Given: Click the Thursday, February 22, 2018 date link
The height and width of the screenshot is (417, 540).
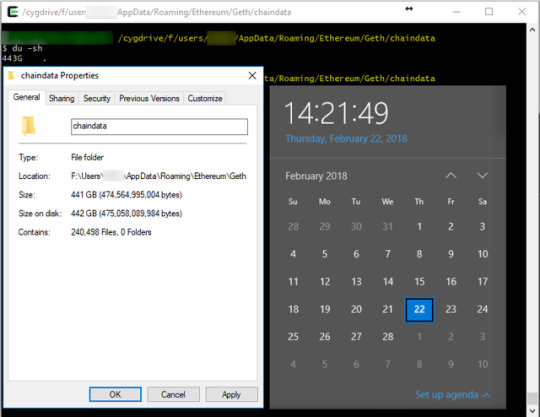Looking at the screenshot, I should pyautogui.click(x=346, y=138).
